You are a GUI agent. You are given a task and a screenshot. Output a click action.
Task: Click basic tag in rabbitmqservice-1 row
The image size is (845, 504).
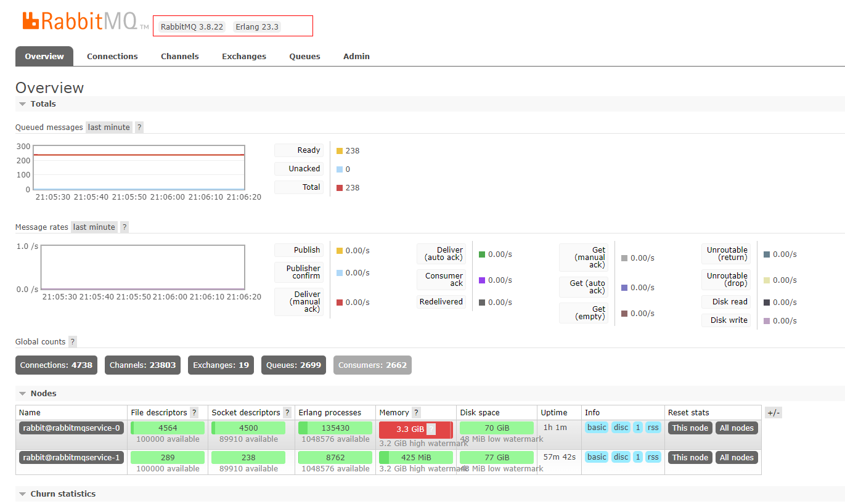[x=597, y=457]
